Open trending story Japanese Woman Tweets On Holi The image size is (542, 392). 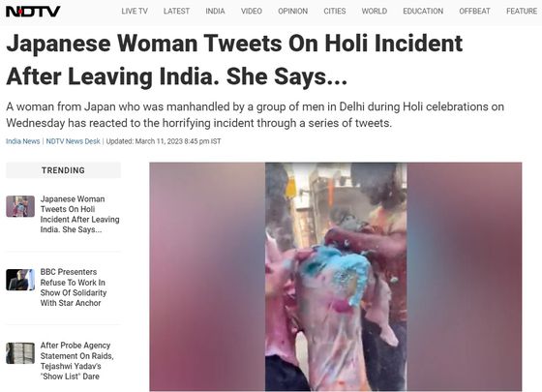point(79,214)
